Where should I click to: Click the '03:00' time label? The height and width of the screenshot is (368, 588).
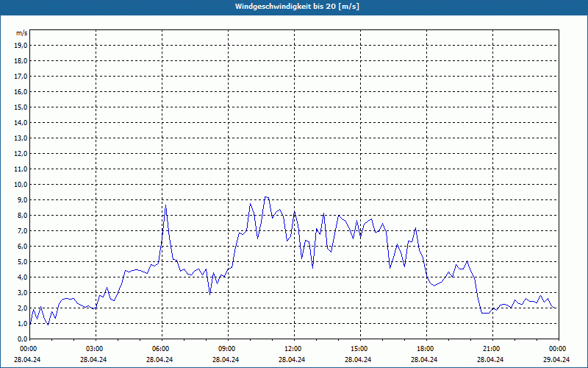[x=96, y=349]
